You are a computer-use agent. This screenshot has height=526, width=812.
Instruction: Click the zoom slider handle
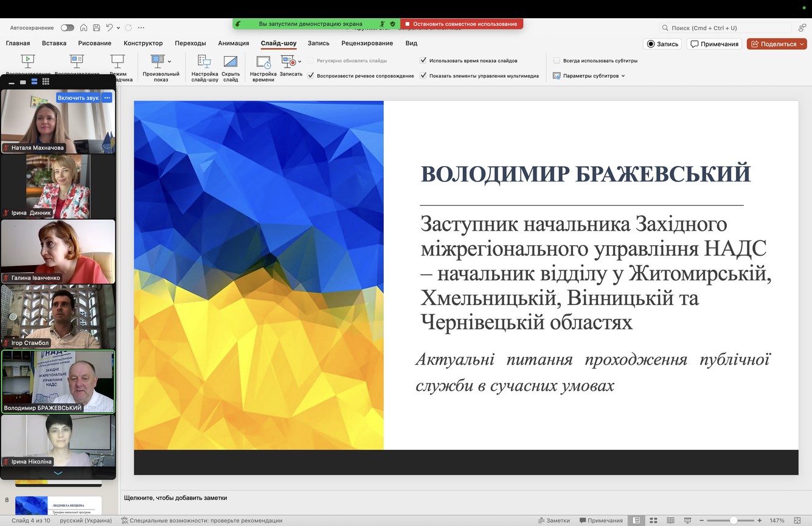tap(734, 521)
